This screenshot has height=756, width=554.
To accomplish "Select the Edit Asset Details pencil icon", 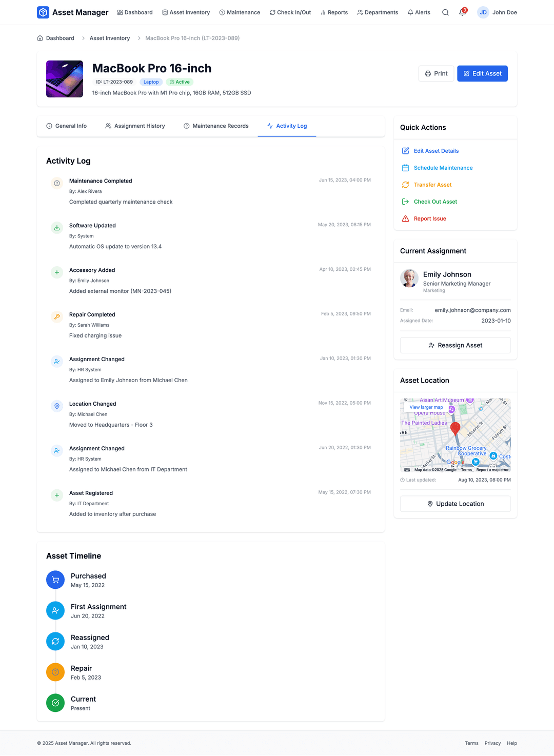I will (x=405, y=151).
